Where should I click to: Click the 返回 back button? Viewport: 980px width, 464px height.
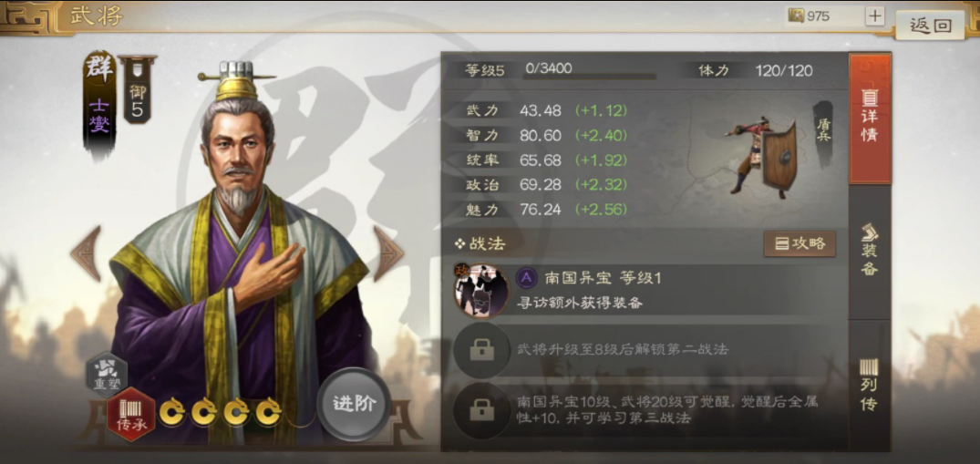[x=931, y=26]
